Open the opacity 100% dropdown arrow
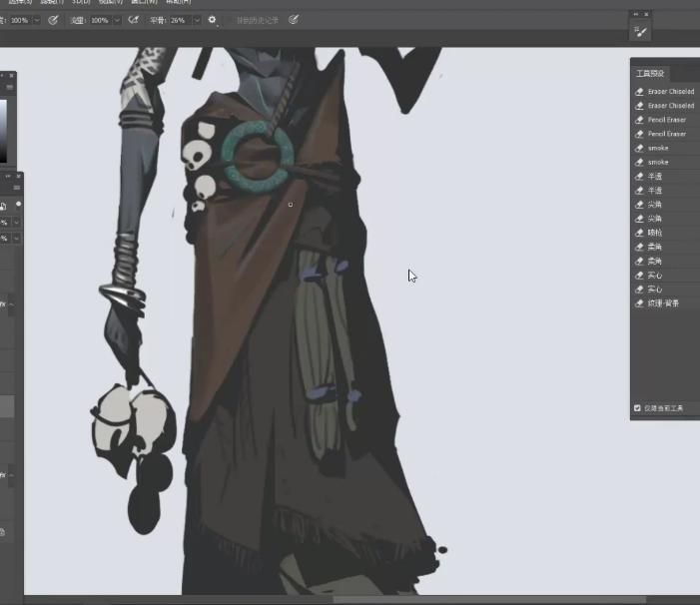 tap(37, 21)
